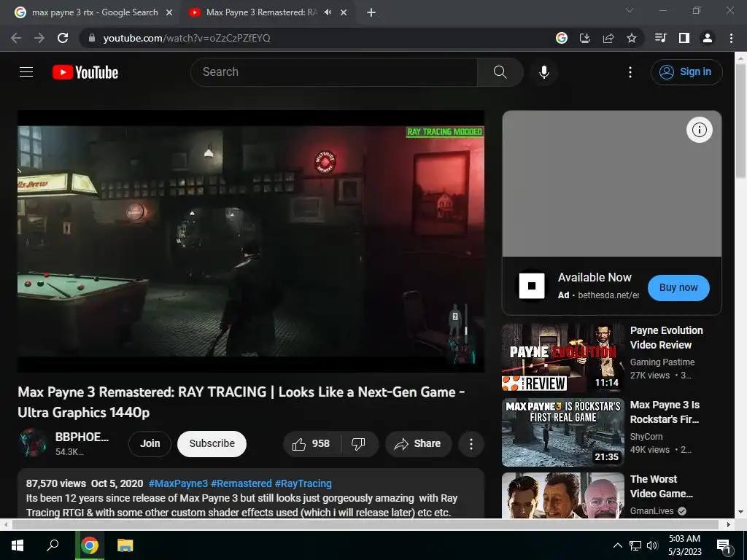Open the notification center icon

pos(724,546)
